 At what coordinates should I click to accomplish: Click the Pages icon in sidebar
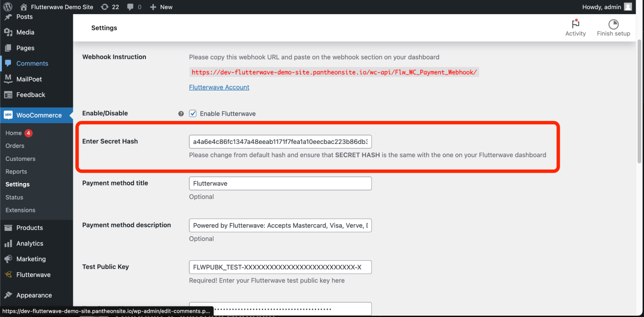[x=8, y=48]
